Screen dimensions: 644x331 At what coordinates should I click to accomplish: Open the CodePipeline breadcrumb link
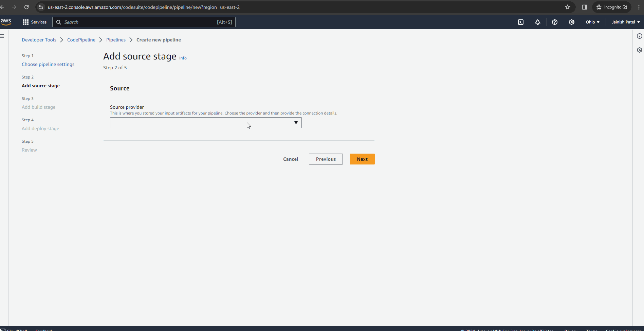coord(81,40)
